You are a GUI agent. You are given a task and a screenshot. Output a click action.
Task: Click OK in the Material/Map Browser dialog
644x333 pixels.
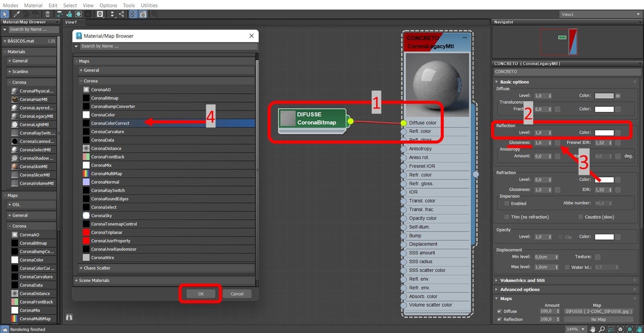click(x=200, y=294)
